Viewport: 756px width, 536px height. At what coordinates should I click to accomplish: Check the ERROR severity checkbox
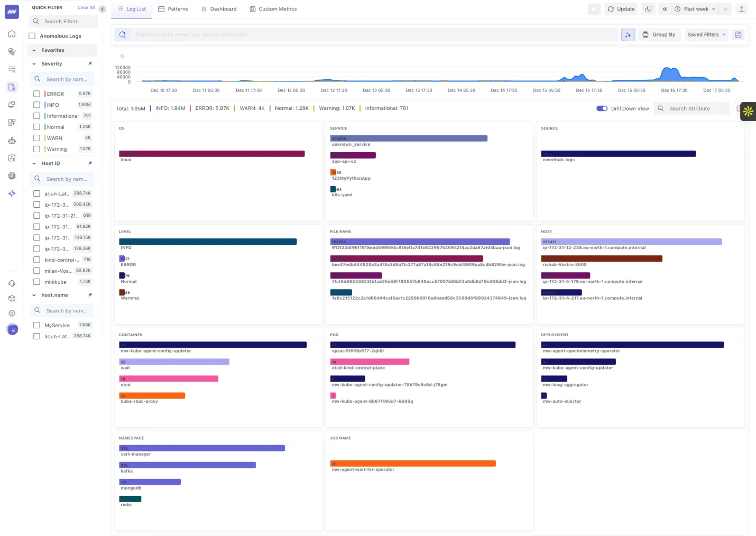[x=36, y=94]
